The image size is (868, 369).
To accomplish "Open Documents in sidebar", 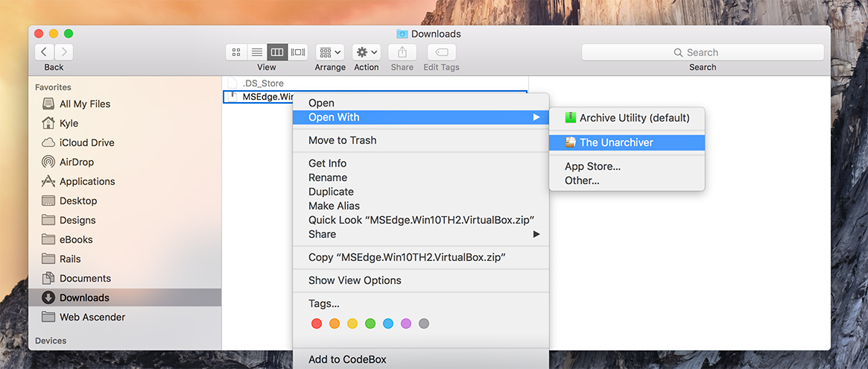I will pos(125,278).
